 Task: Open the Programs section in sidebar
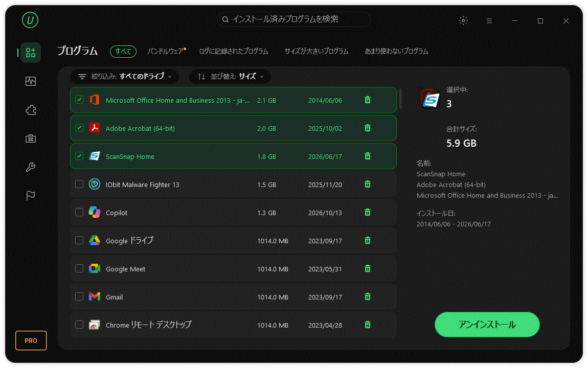[30, 53]
